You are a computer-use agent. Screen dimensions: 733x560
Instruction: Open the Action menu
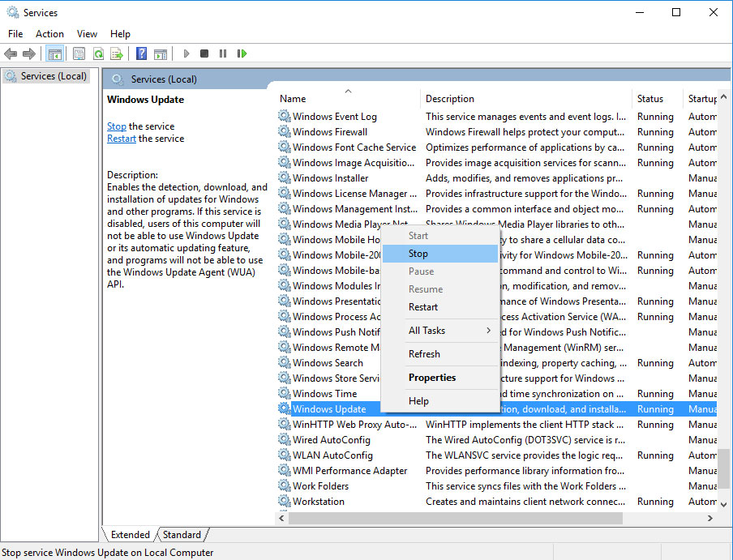[49, 33]
